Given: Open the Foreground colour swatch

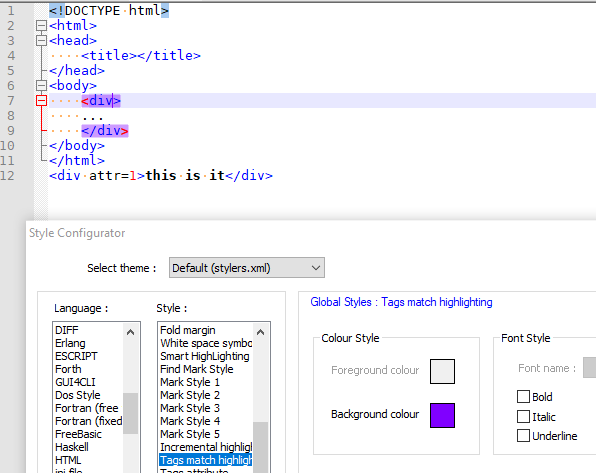Looking at the screenshot, I should coord(442,371).
